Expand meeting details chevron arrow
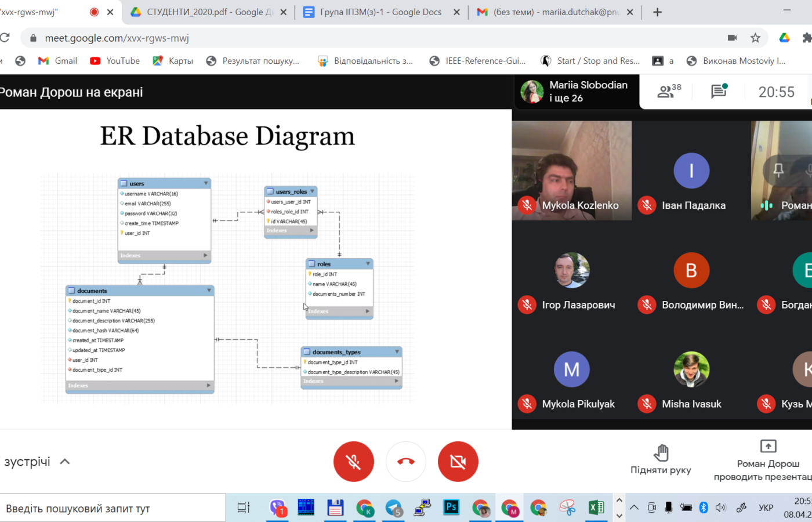This screenshot has width=812, height=522. [x=65, y=462]
